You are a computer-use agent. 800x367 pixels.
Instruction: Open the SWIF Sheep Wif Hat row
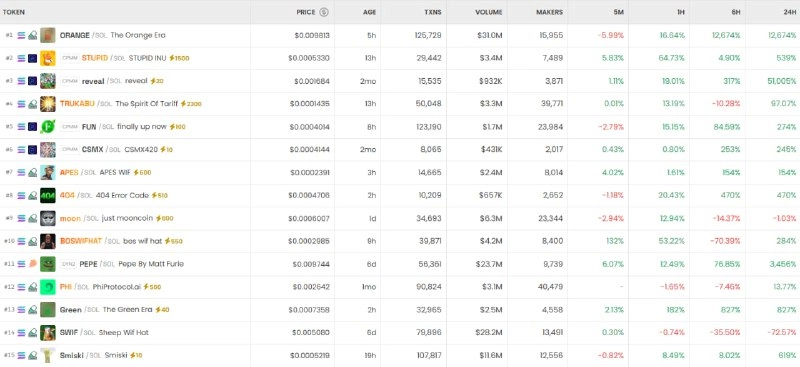[x=400, y=333]
